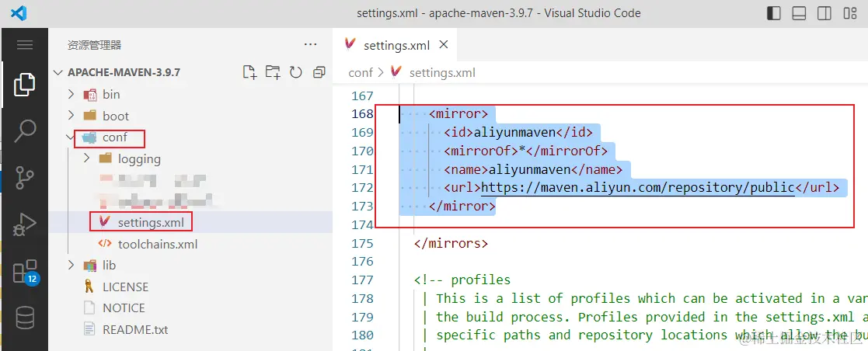Click the opening <mirror> tag on line 168
The width and height of the screenshot is (868, 351).
tap(458, 114)
